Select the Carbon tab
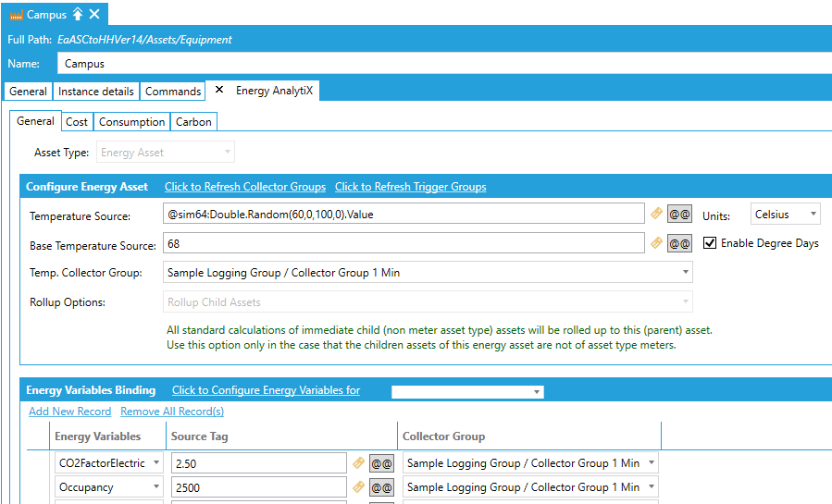The image size is (832, 504). click(x=193, y=121)
